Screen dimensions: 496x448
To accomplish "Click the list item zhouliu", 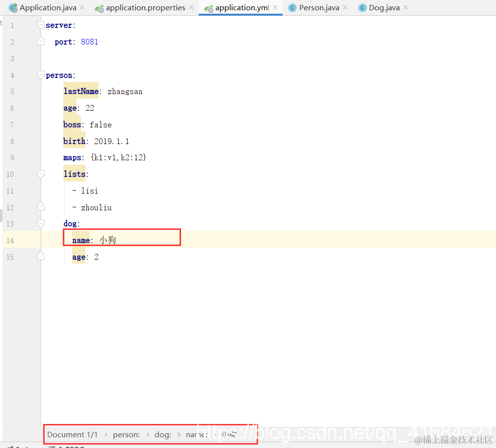I will (x=96, y=207).
